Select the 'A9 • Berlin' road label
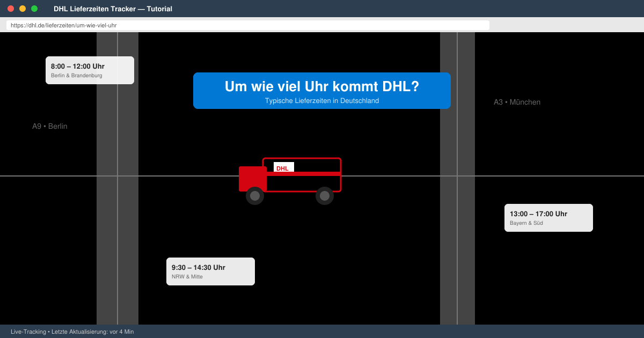 [50, 126]
